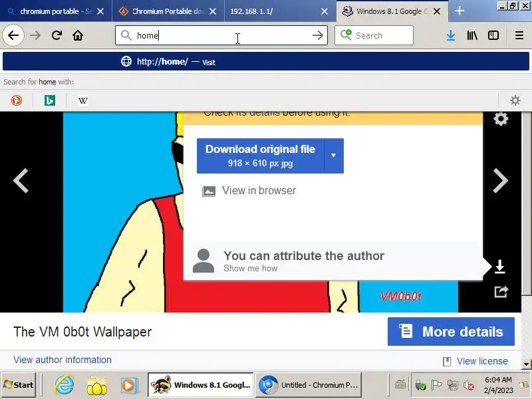Screen dimensions: 532x399
Task: Click the muted volume tray icon
Action: click(469, 386)
